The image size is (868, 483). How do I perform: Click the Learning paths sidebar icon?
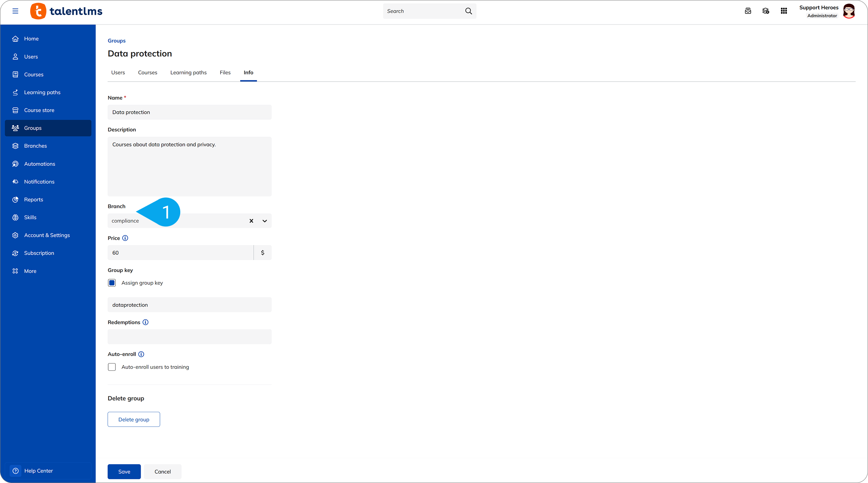click(15, 92)
